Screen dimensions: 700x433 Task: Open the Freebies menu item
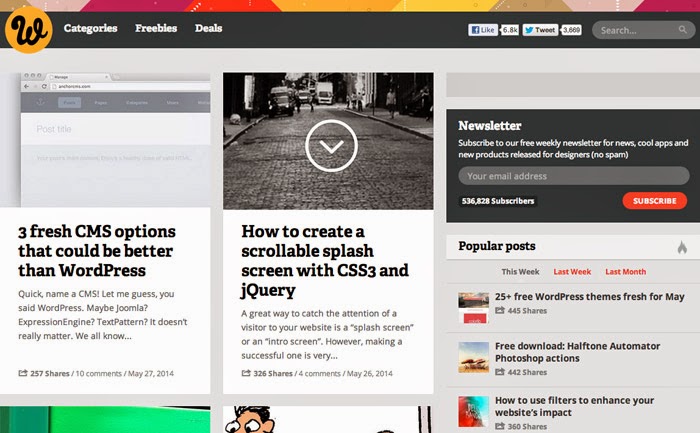[x=156, y=29]
